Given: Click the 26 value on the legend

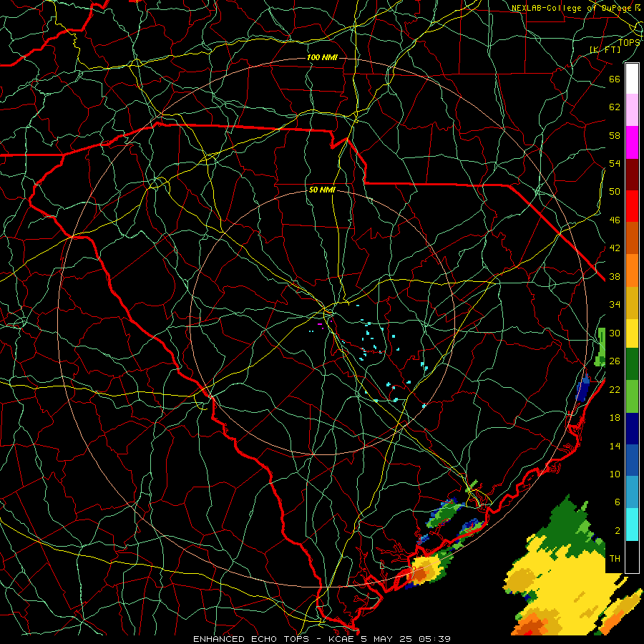Looking at the screenshot, I should coord(615,361).
